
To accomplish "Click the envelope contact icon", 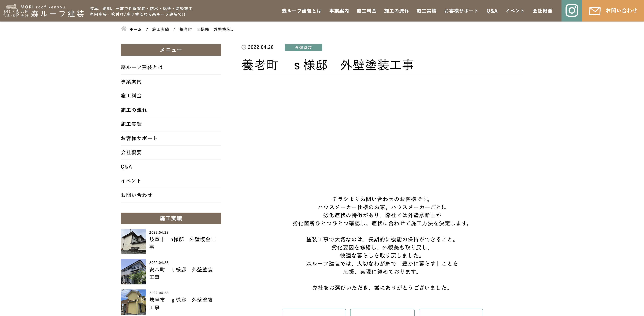I will point(595,11).
